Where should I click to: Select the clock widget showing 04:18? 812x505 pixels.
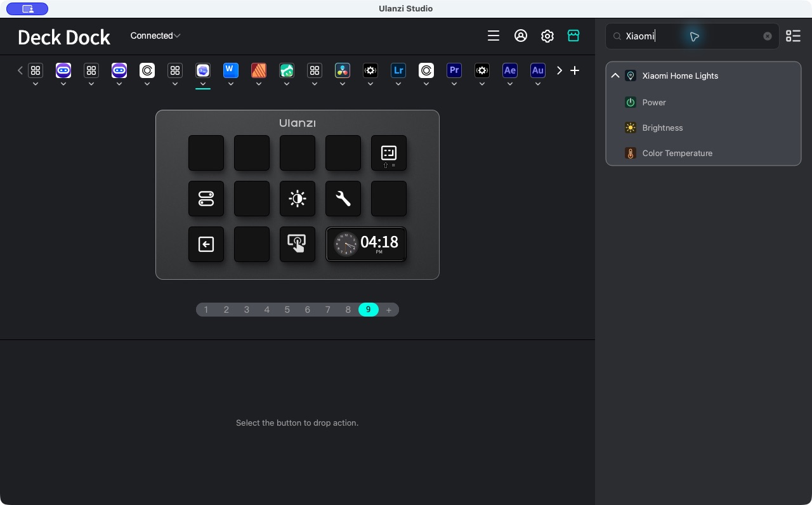(x=366, y=244)
